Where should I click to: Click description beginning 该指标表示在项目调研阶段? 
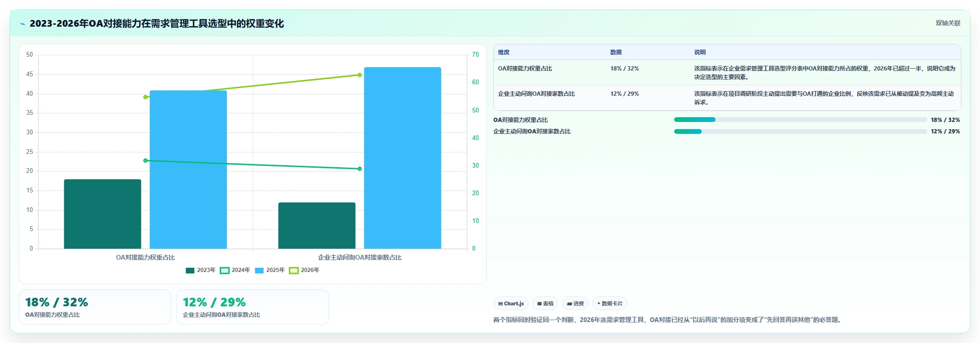tap(824, 98)
